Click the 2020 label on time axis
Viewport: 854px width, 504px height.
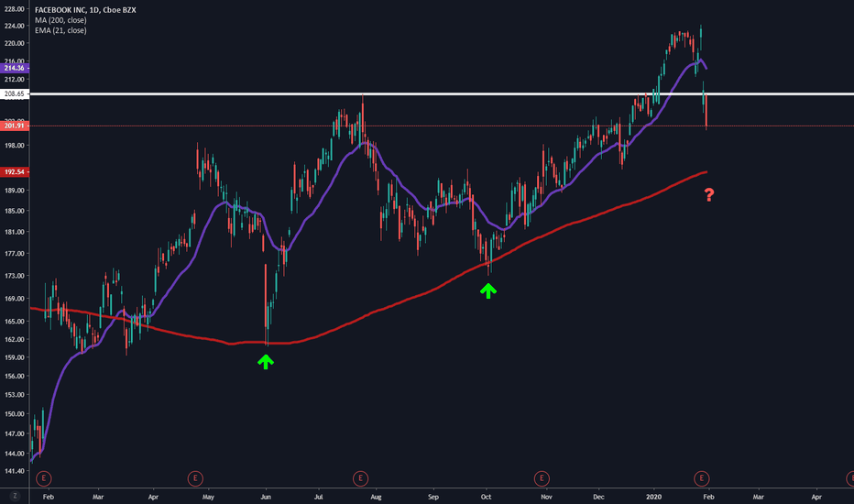pyautogui.click(x=653, y=497)
